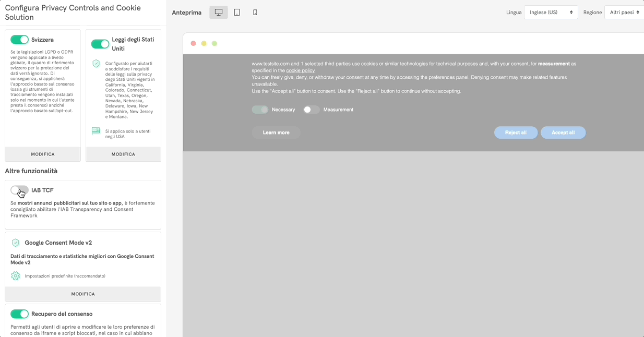Open the cookie policy link
The width and height of the screenshot is (644, 337).
pos(300,70)
